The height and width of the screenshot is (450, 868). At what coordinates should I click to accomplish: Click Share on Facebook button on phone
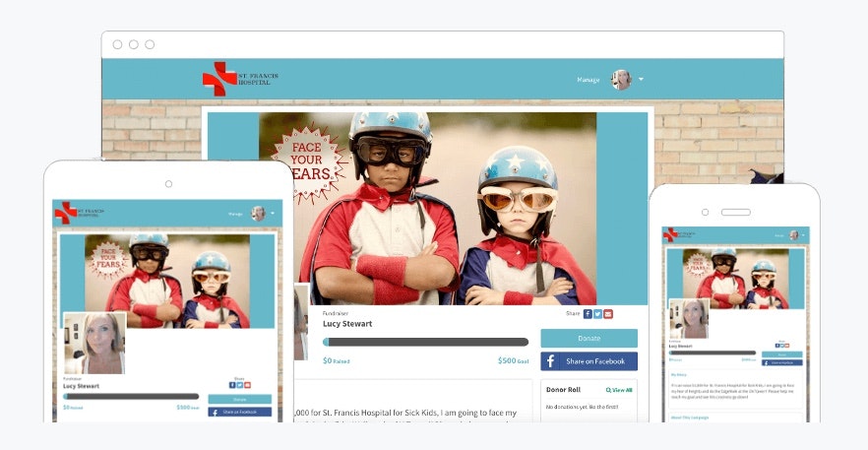tap(781, 362)
